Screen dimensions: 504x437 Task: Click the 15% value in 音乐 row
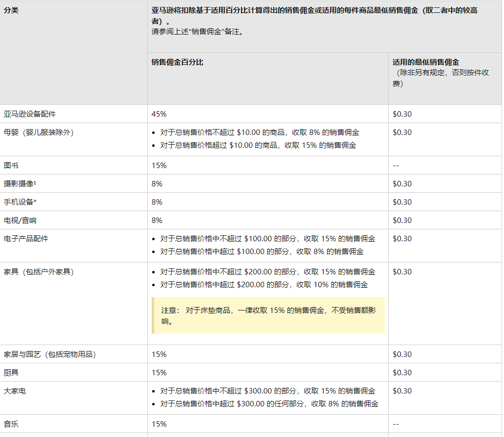pyautogui.click(x=159, y=424)
